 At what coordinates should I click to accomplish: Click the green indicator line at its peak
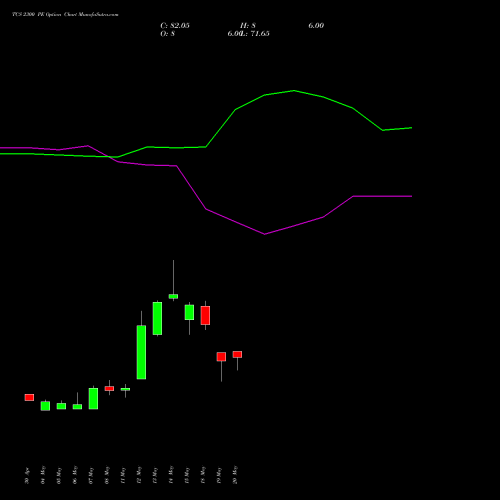click(x=294, y=90)
